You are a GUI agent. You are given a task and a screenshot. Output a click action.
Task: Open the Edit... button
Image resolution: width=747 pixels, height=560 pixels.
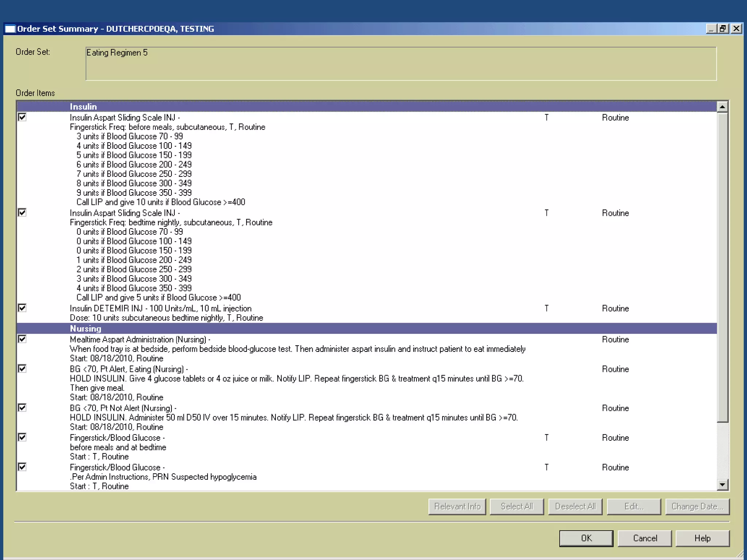(634, 507)
